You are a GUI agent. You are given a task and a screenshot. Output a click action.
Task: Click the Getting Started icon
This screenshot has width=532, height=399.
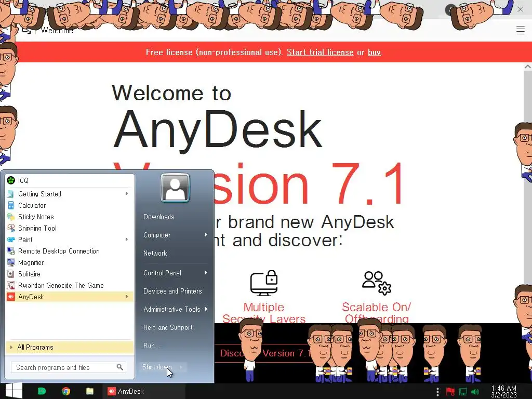(11, 194)
